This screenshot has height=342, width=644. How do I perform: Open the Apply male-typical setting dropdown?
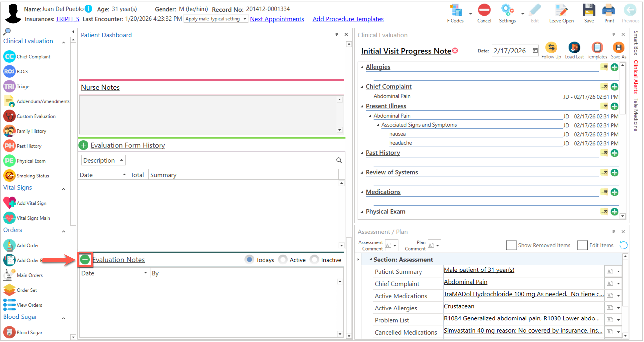(x=216, y=19)
